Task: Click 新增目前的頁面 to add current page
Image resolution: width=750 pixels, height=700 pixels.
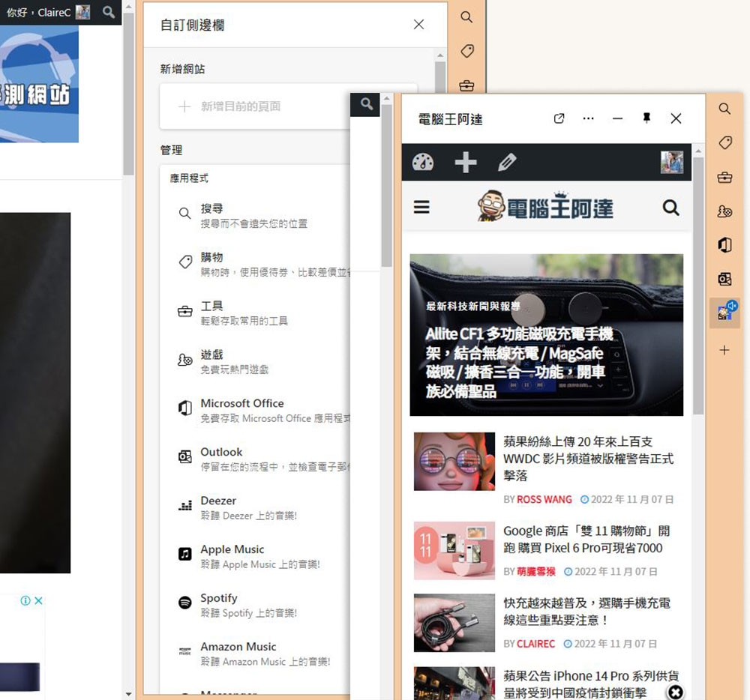Action: point(240,106)
